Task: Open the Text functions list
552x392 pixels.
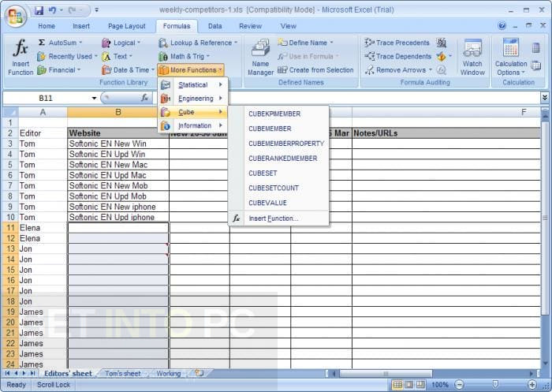Action: (x=117, y=56)
